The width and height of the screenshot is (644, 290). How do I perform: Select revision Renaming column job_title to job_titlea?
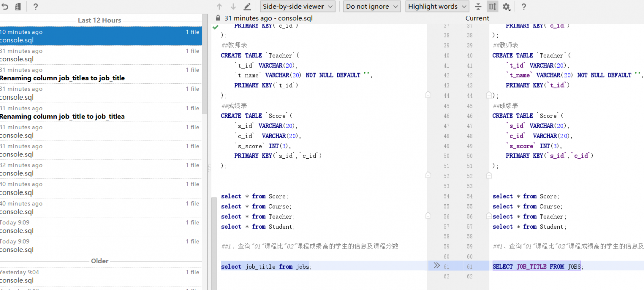click(101, 112)
